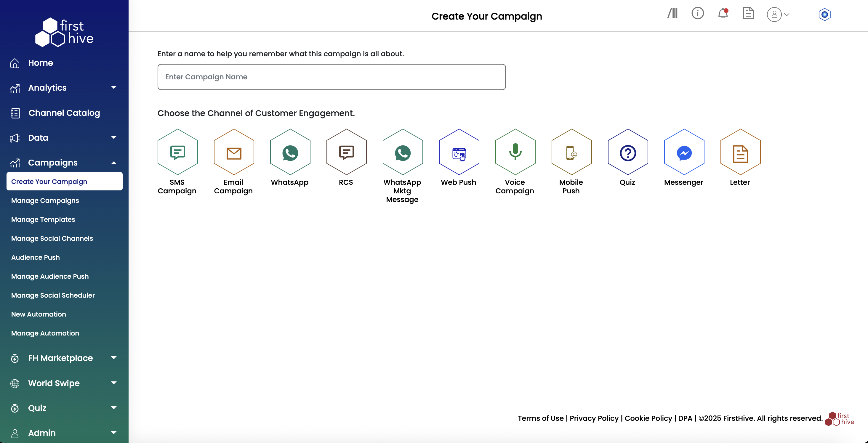Screen dimensions: 868x443
Task: Open Manage Social Scheduler
Action: [x=53, y=295]
